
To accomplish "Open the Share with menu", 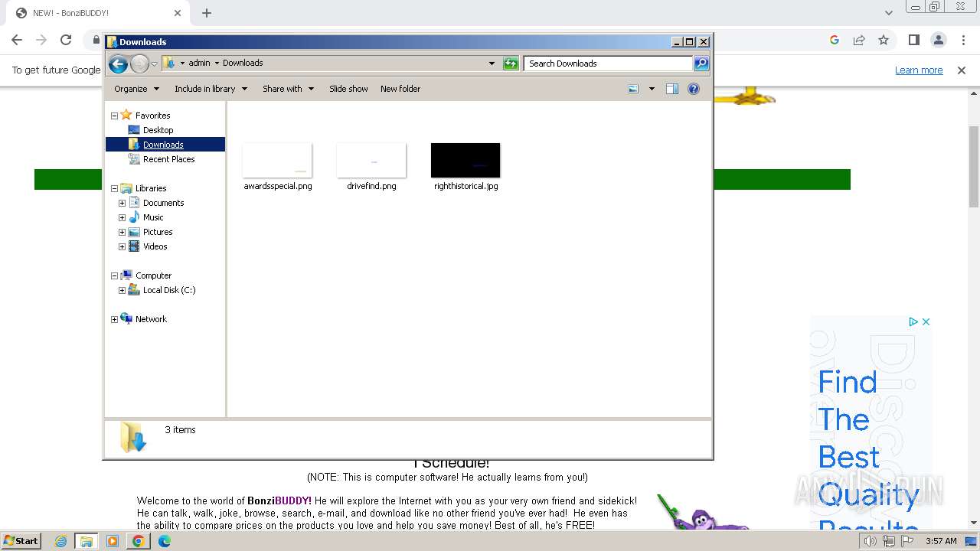I will 288,89.
